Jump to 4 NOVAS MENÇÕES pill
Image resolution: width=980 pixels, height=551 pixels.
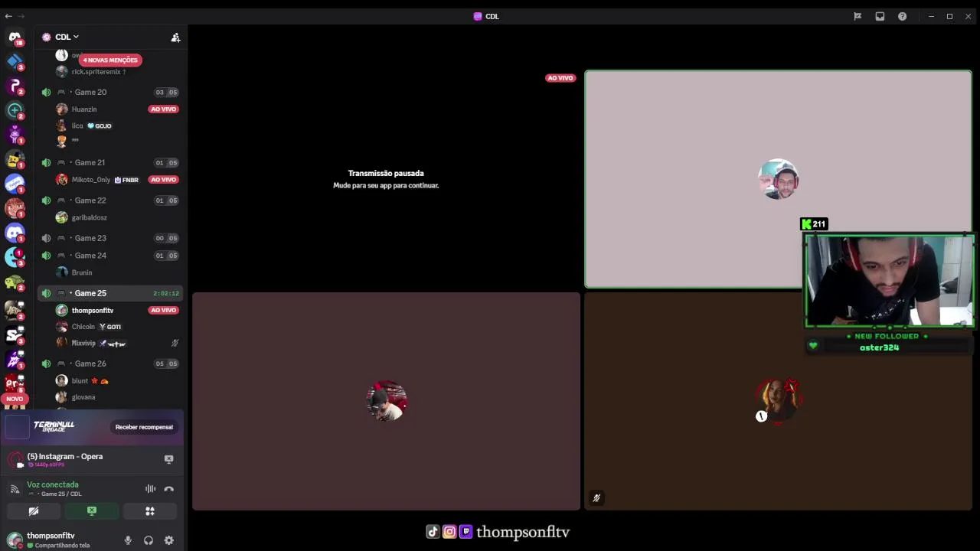[x=110, y=60]
